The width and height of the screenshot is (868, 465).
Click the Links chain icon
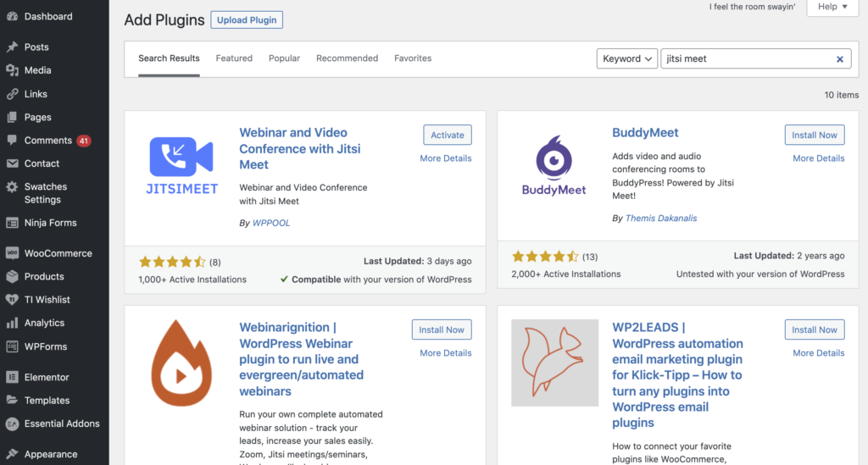(x=12, y=94)
